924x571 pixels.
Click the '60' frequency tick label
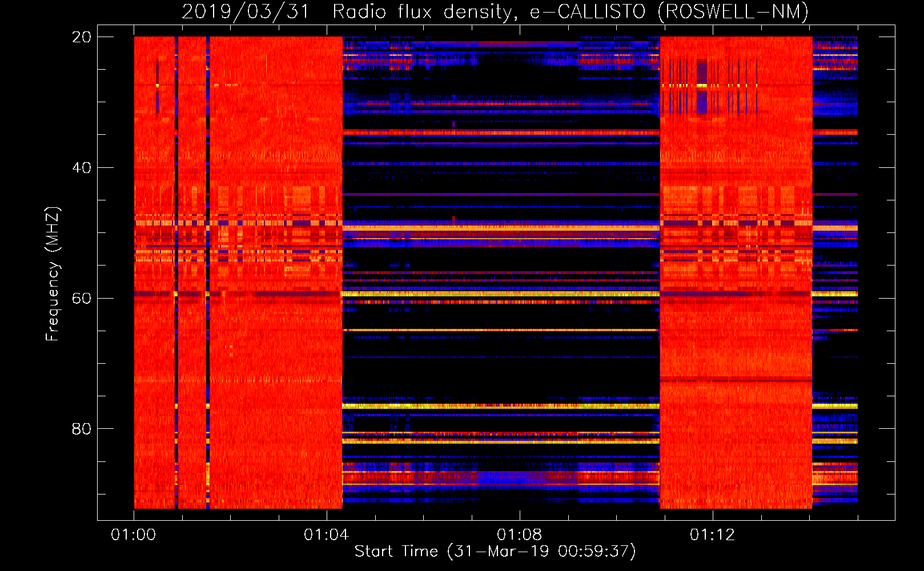pos(81,298)
